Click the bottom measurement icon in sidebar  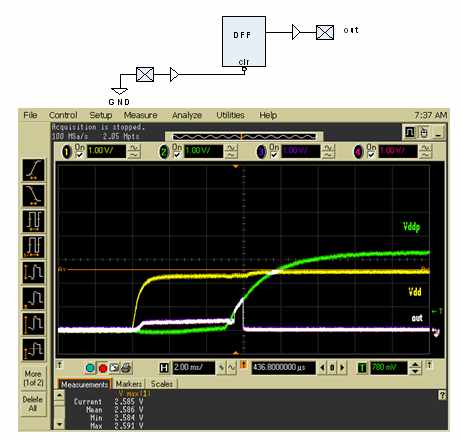click(x=34, y=349)
